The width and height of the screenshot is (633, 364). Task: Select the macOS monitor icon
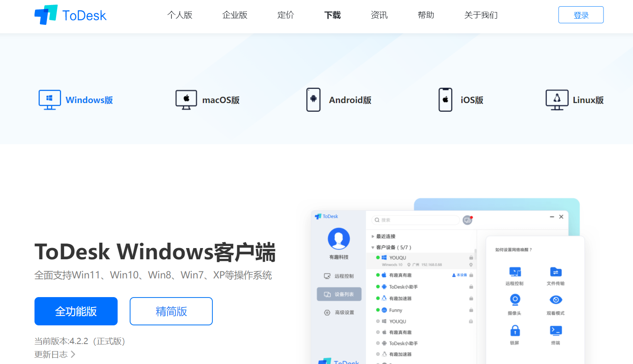[186, 100]
